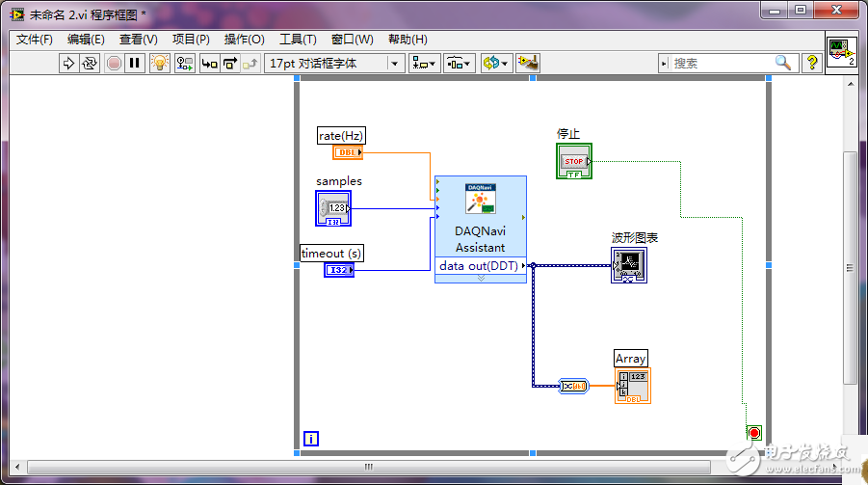Toggle Highlight Execution light bulb

[160, 64]
